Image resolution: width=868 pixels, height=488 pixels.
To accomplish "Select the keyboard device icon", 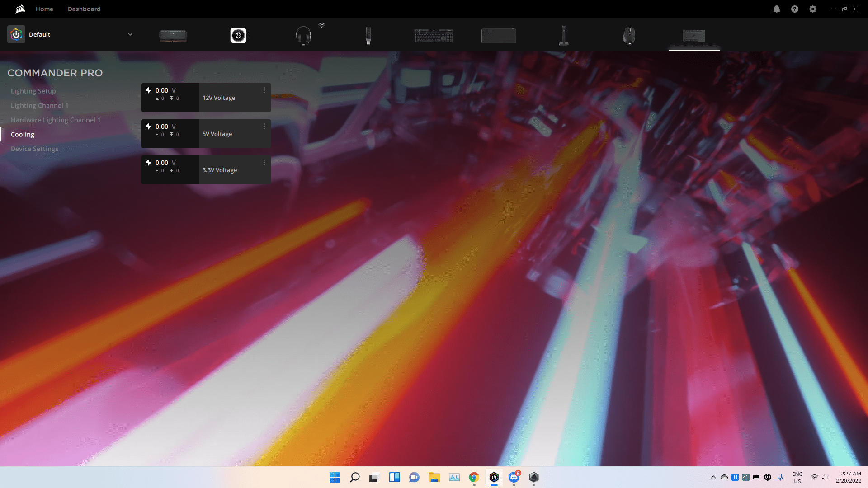I will (x=434, y=35).
